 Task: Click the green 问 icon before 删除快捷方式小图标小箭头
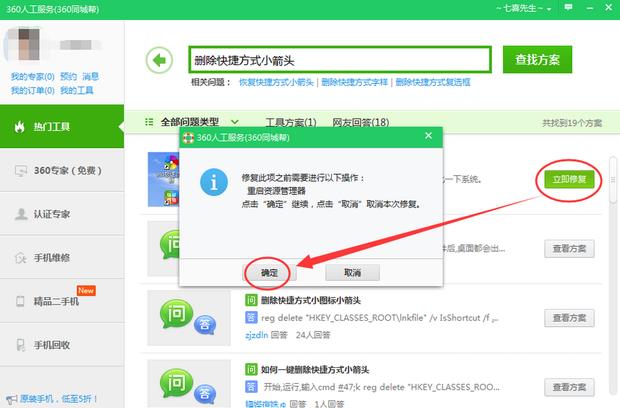tap(251, 300)
